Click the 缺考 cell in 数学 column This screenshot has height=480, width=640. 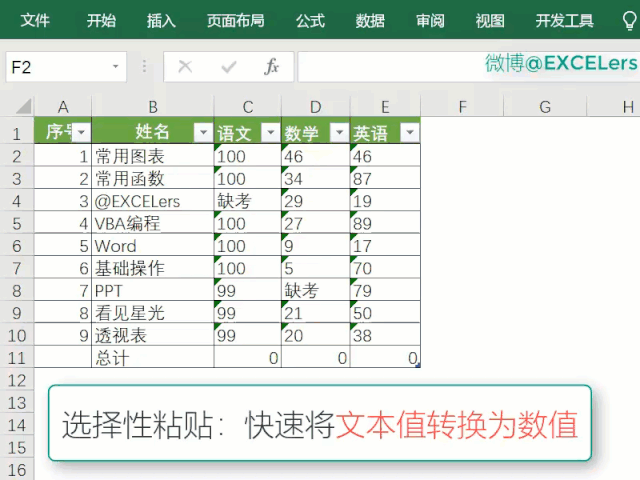coord(316,290)
